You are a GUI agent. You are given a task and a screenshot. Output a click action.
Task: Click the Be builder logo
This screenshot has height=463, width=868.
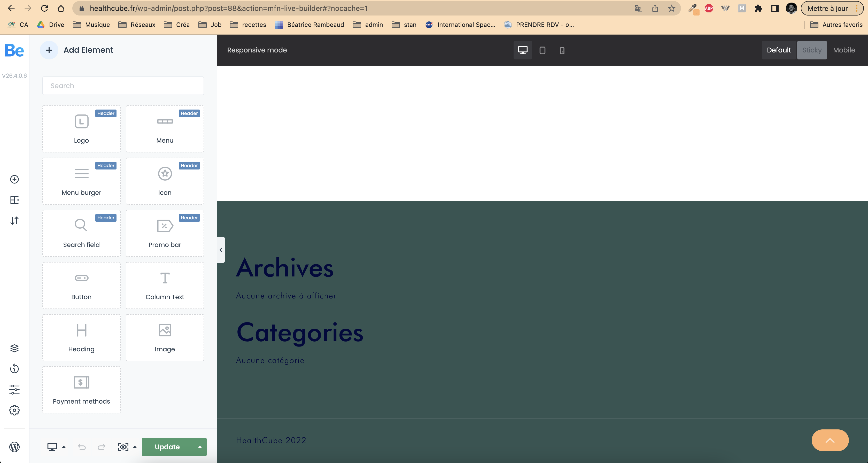point(14,50)
